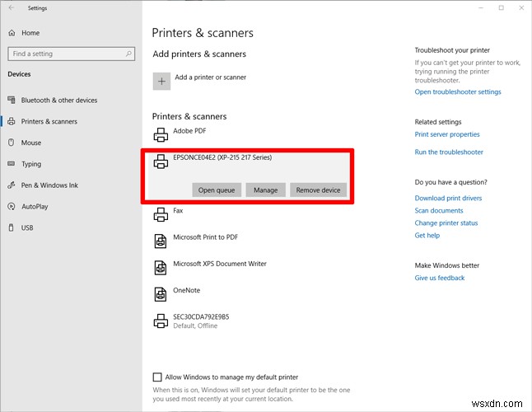Open troubleshooter settings link
The width and height of the screenshot is (532, 412).
458,91
